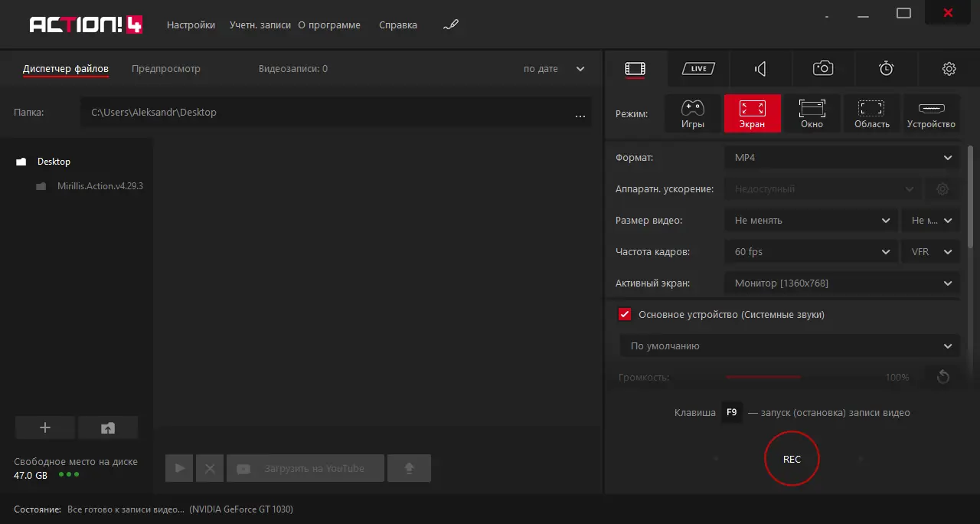Expand the 60 fps frame rate dropdown
Screen dimensions: 980x524
click(x=811, y=251)
